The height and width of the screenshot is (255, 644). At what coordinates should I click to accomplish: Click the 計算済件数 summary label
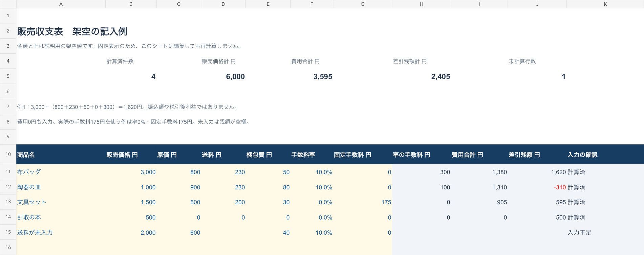coord(120,61)
